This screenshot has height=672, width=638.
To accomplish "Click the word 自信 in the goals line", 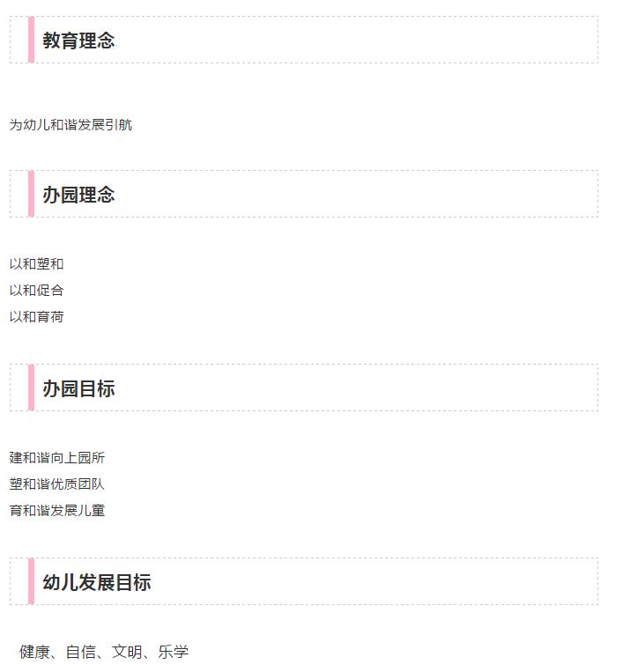I will click(80, 652).
